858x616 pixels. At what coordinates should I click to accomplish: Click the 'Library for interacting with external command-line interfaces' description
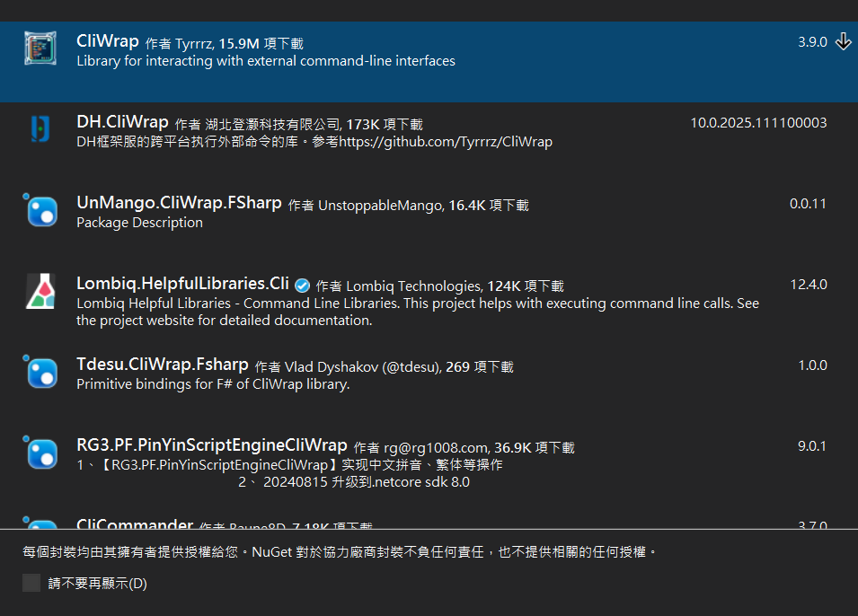pos(266,61)
